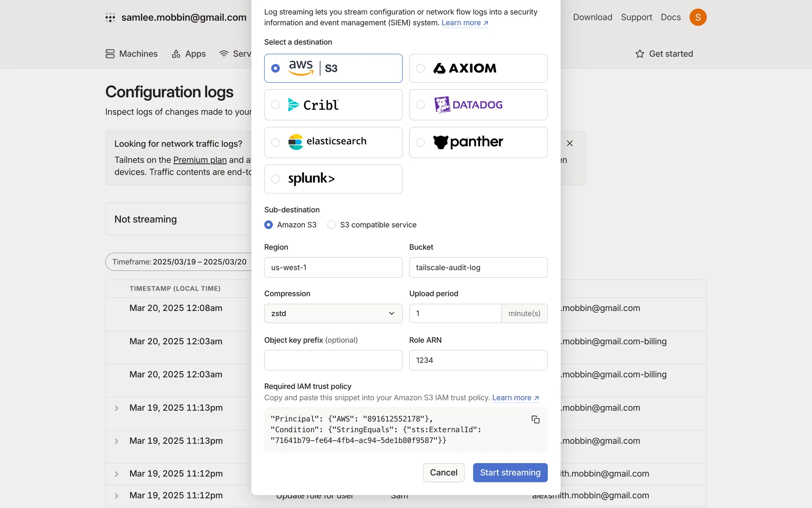Viewport: 812px width, 508px height.
Task: Open the Compression zstd dropdown
Action: point(333,314)
